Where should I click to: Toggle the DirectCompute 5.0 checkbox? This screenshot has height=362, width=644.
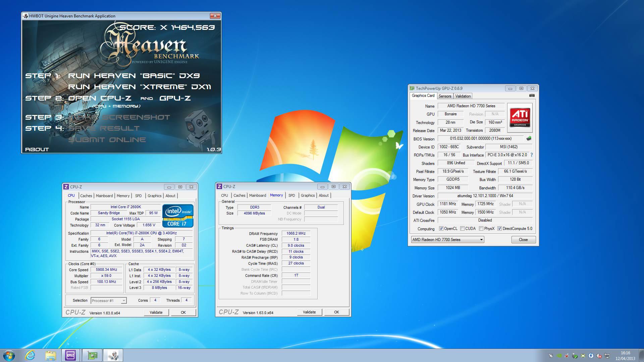500,229
